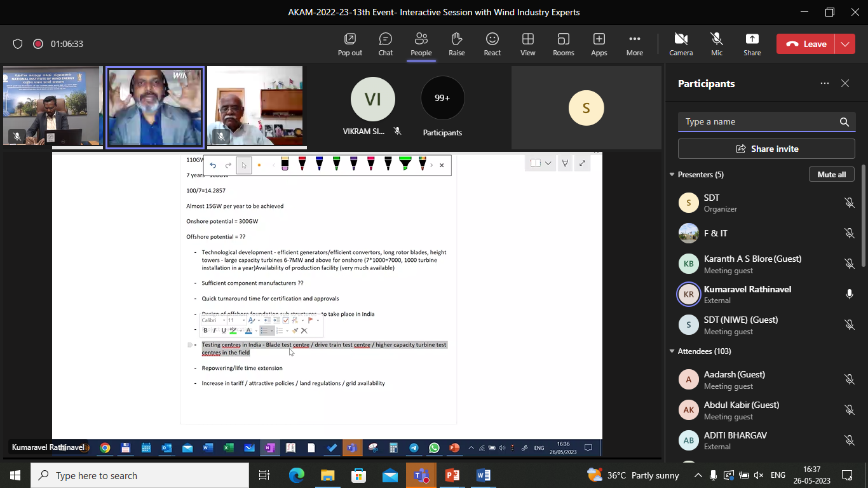Open More actions menu
Image resolution: width=868 pixels, height=488 pixels.
(x=634, y=44)
